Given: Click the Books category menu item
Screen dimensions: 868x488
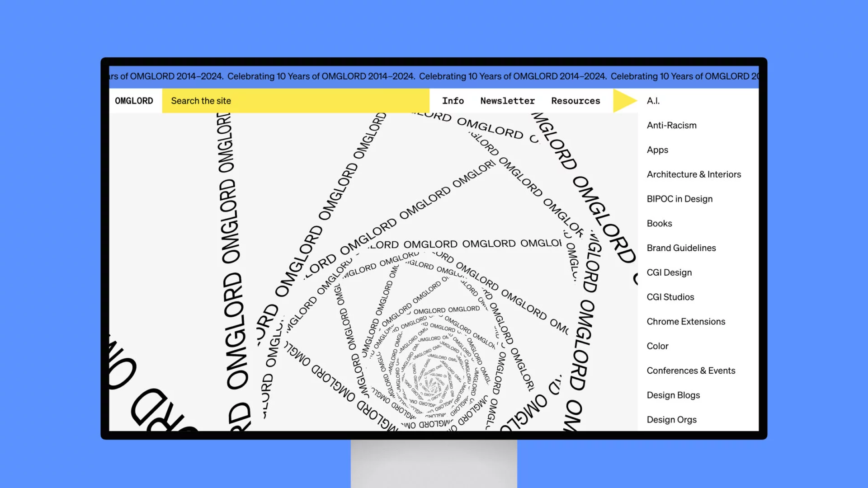Looking at the screenshot, I should pos(659,224).
